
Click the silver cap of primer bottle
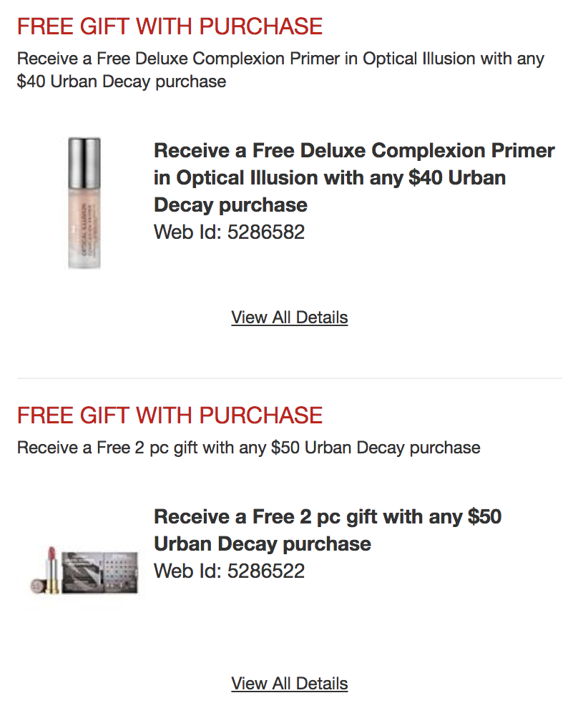[x=84, y=162]
